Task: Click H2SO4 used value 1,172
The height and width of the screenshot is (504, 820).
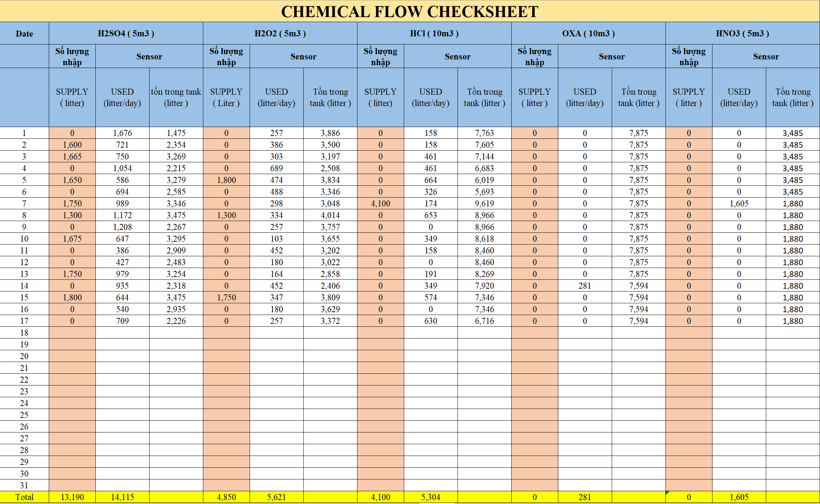Action: 122,215
